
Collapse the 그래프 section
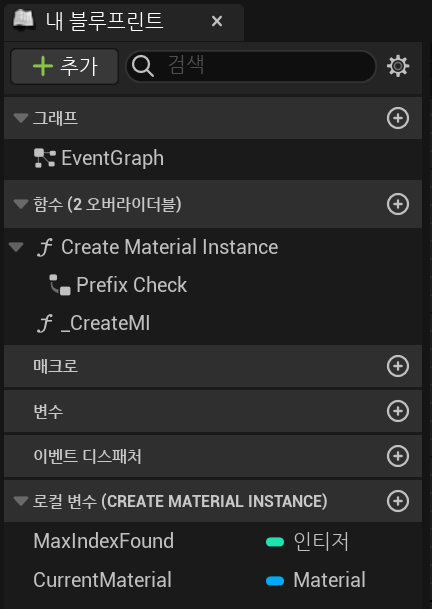21,118
